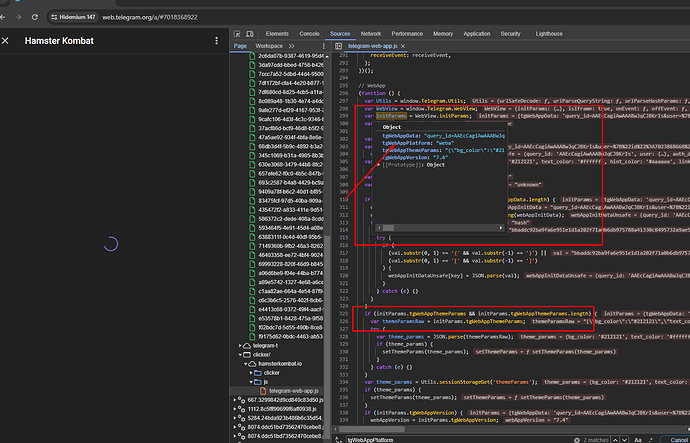This screenshot has height=443, width=690.
Task: Click gear icon of worker 667.3299842d9cd840c83d50.js
Action: pyautogui.click(x=242, y=400)
